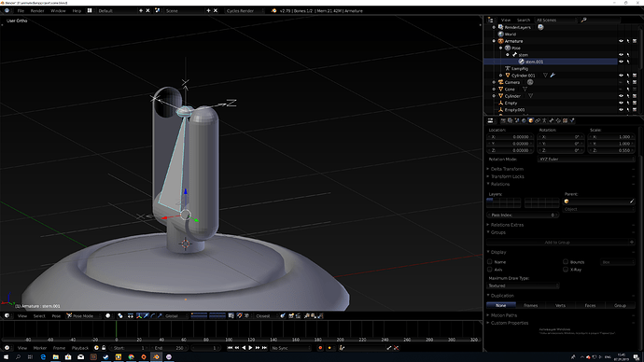Open the Constraints properties tab icon

(x=538, y=120)
